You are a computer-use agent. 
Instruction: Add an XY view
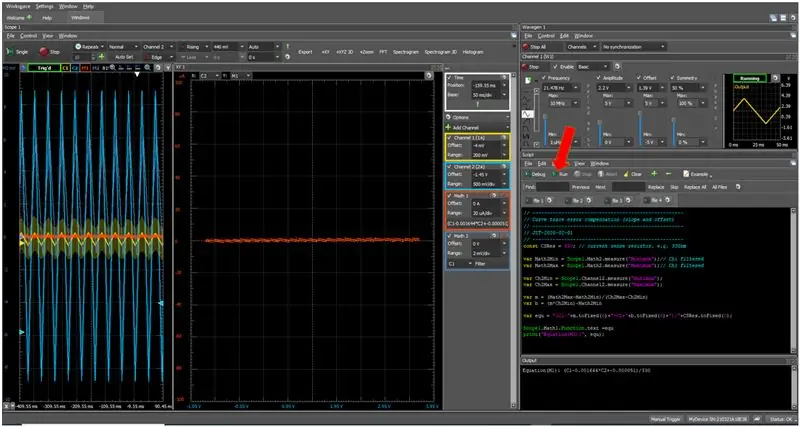326,52
